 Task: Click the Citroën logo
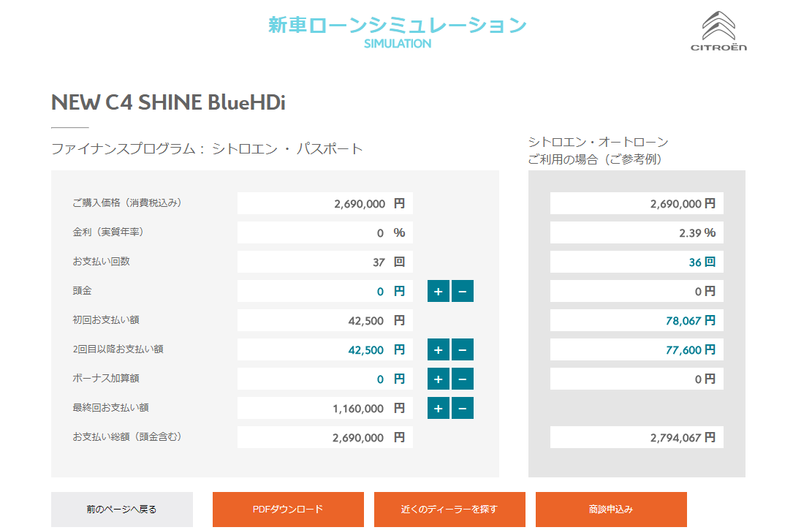point(719,31)
